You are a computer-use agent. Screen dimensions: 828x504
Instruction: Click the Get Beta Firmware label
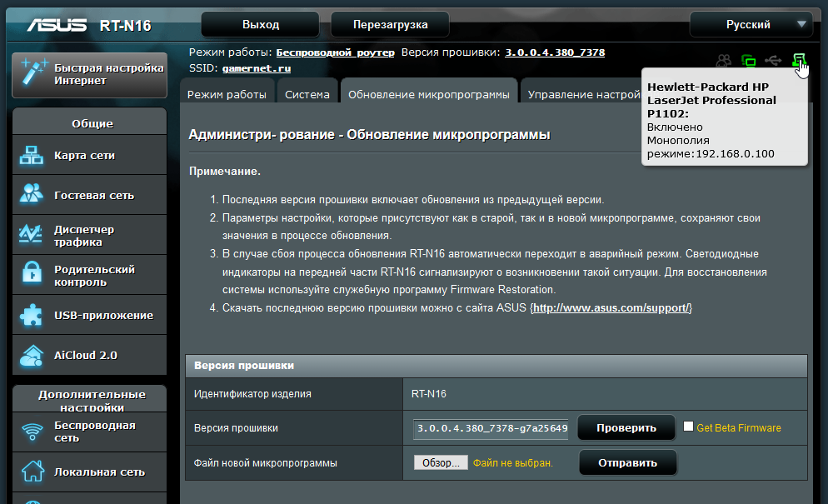(738, 428)
